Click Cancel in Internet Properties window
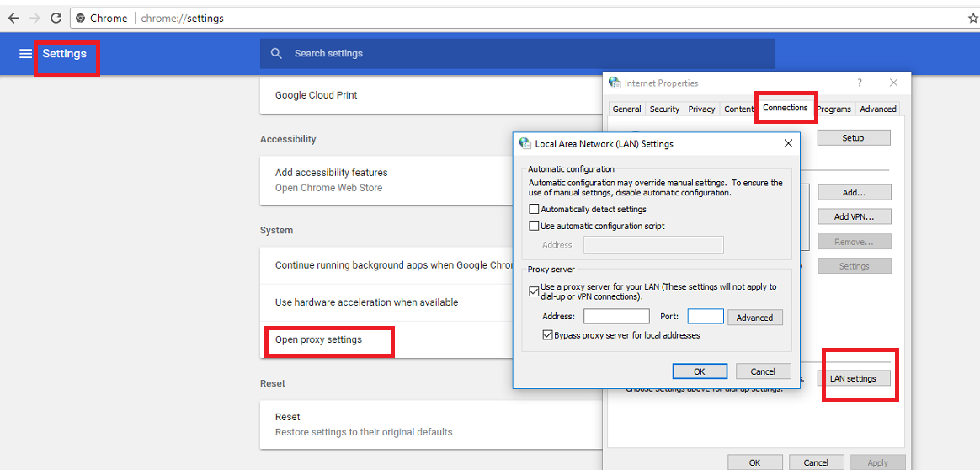Screen dimensions: 980x470 click(x=816, y=462)
